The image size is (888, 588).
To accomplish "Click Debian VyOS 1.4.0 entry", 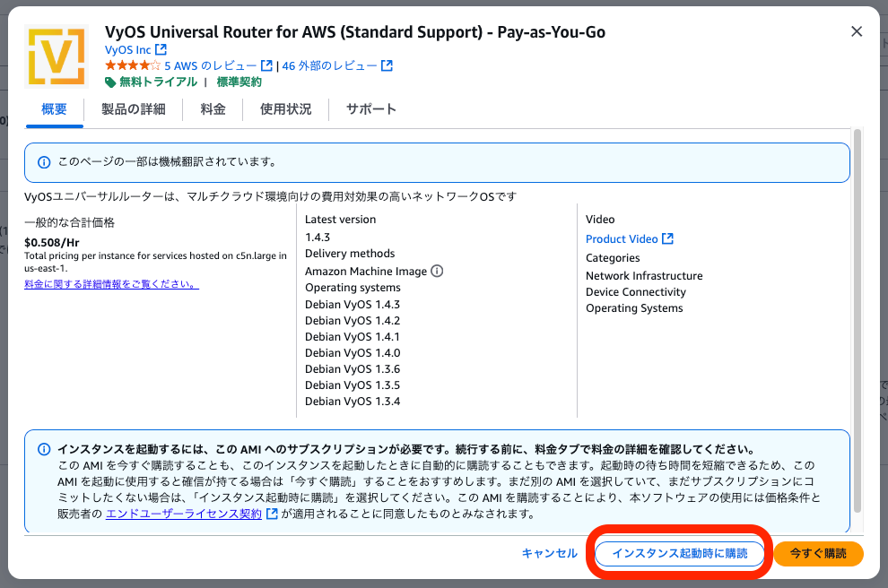I will (x=353, y=352).
